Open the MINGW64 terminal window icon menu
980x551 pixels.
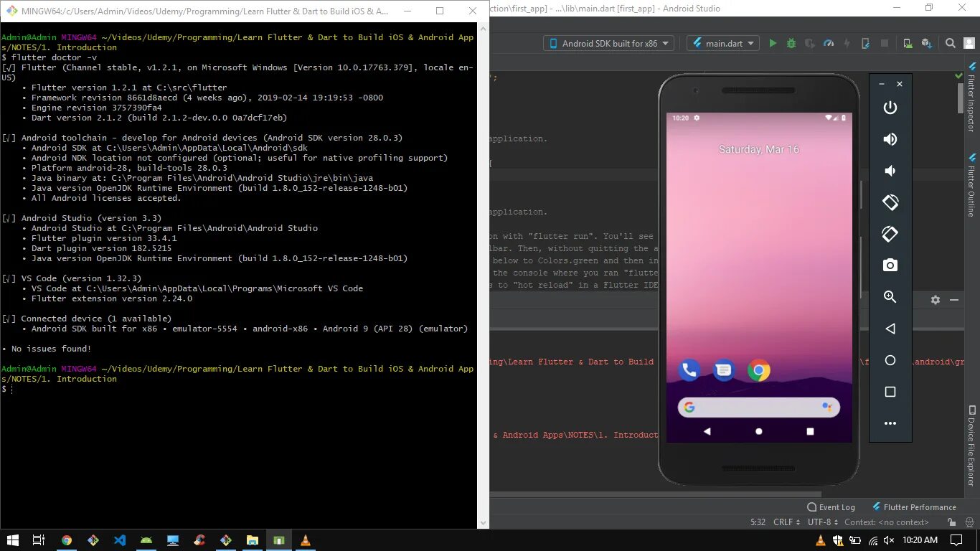(11, 11)
